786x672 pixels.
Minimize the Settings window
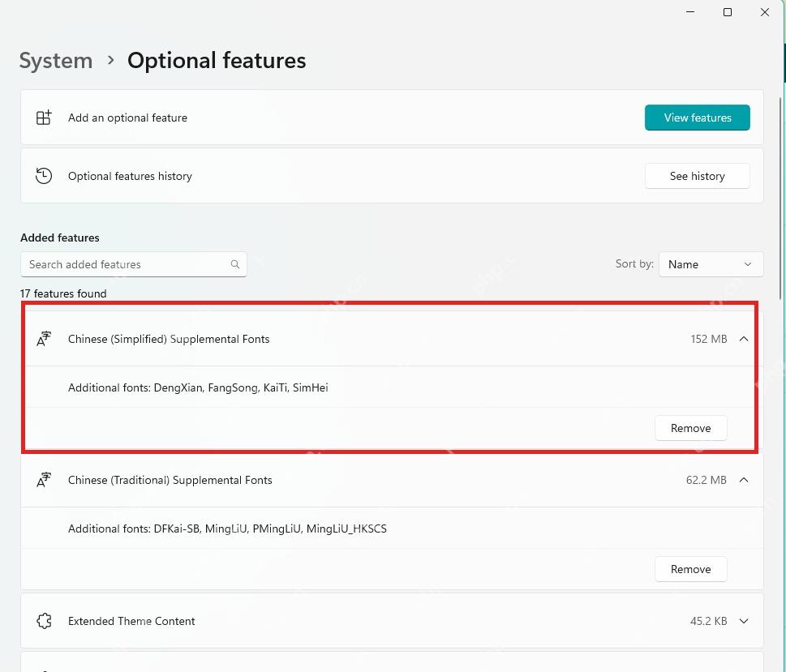coord(690,12)
